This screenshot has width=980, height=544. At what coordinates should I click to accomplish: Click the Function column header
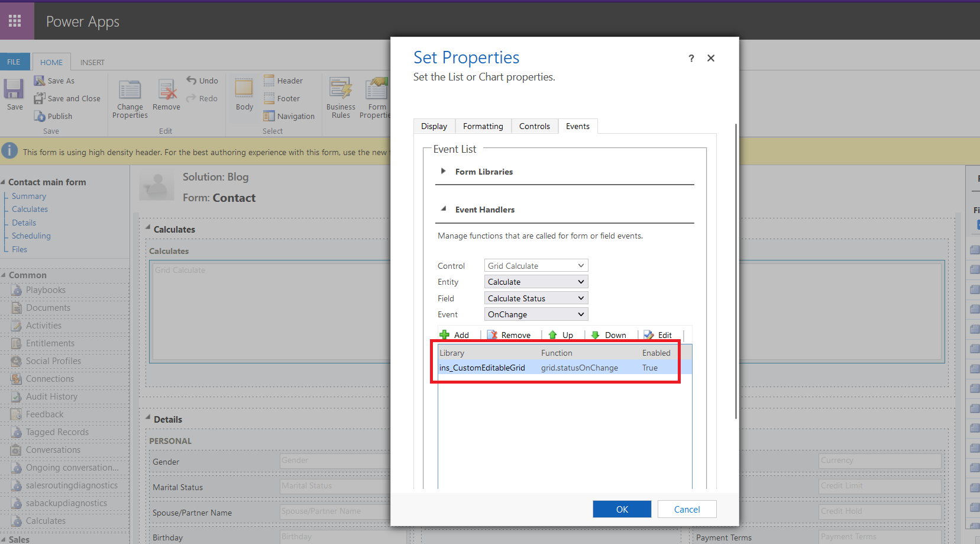(557, 353)
